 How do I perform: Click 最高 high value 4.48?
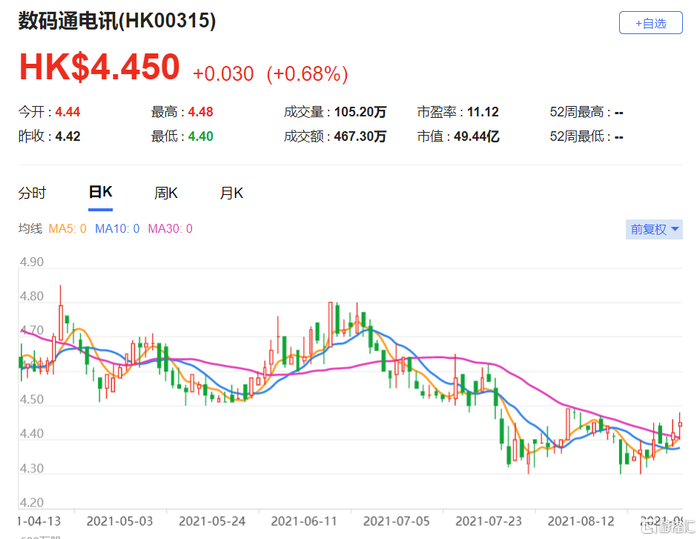(200, 112)
